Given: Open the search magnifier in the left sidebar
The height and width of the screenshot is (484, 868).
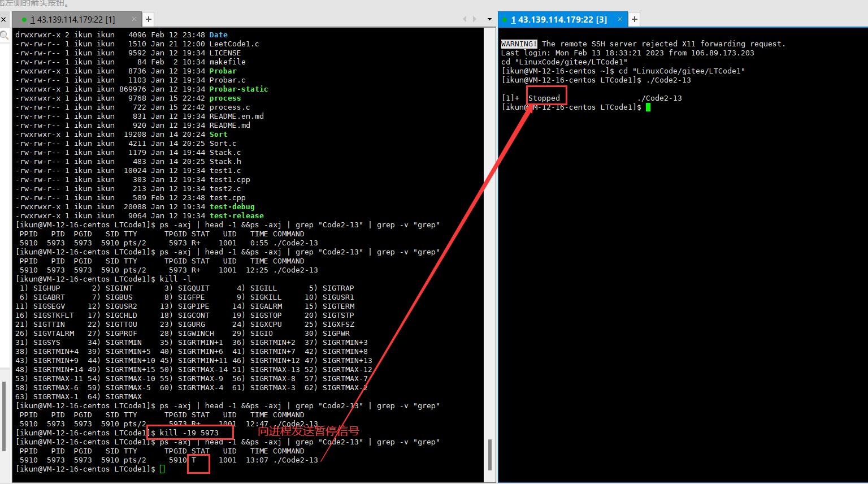Looking at the screenshot, I should tap(4, 36).
